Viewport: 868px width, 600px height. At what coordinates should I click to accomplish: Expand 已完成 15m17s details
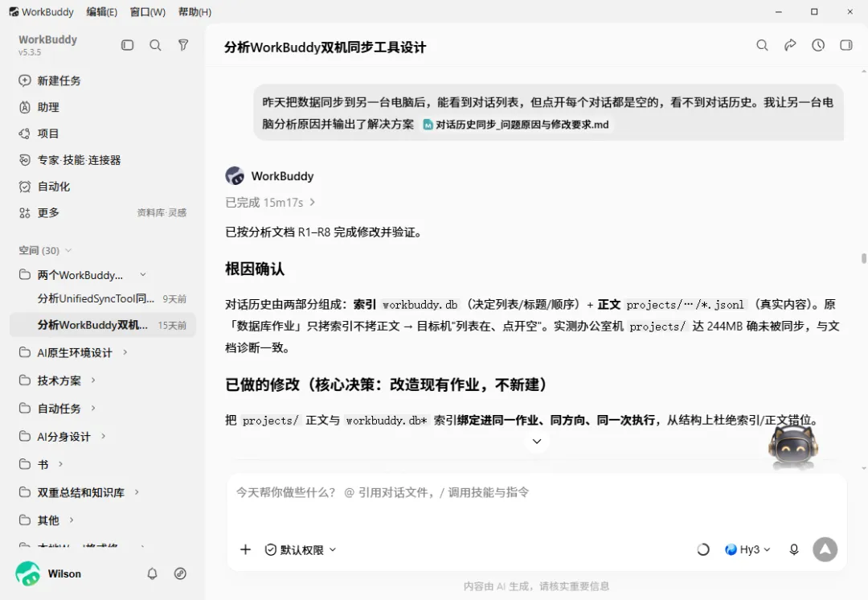click(x=270, y=203)
